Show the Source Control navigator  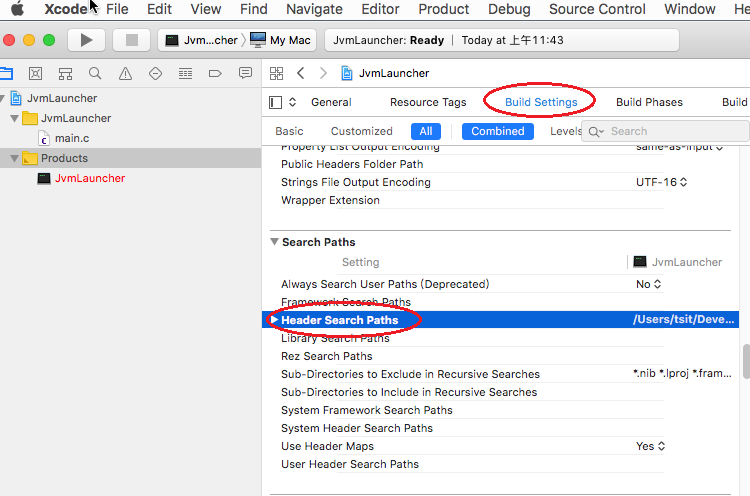click(35, 73)
